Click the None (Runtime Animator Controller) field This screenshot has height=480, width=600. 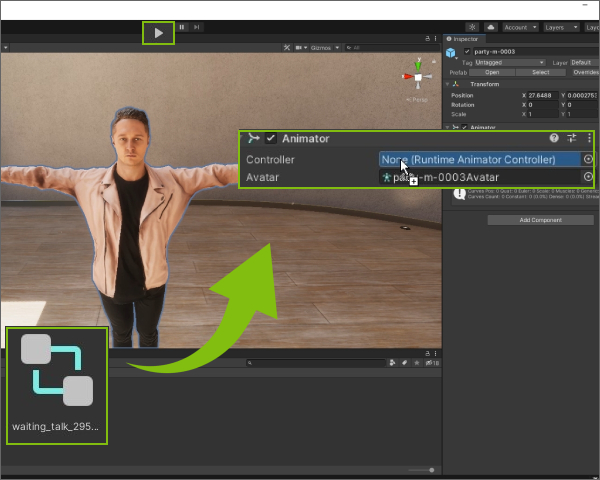[480, 159]
